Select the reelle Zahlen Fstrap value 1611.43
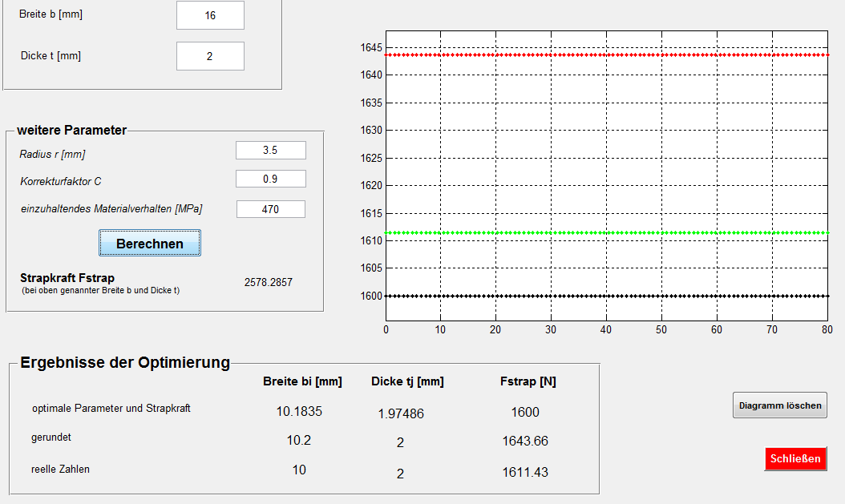 (x=525, y=473)
